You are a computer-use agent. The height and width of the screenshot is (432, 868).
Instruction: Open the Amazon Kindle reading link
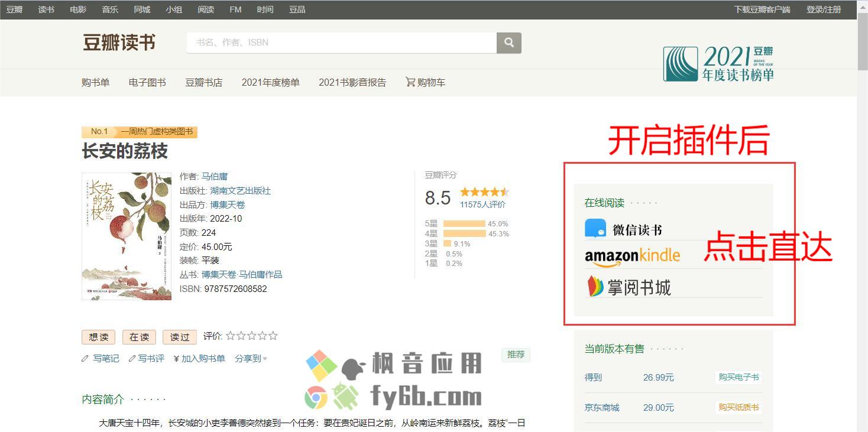click(632, 256)
